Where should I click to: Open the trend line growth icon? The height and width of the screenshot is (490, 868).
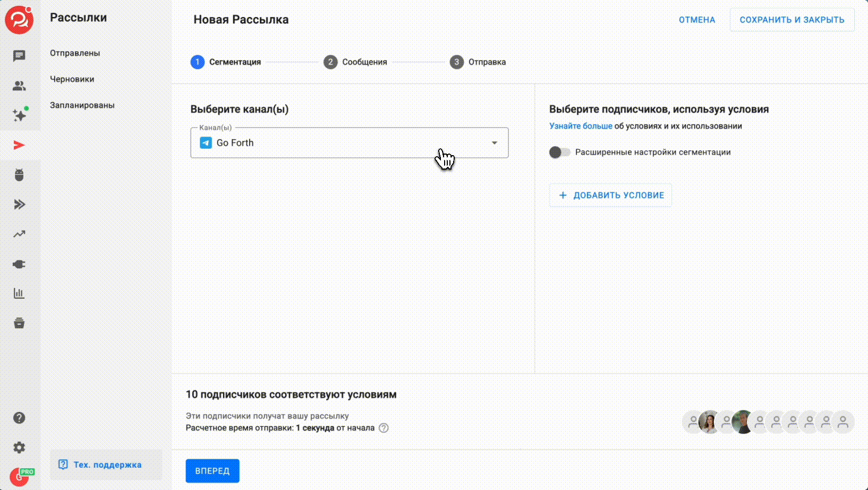19,234
